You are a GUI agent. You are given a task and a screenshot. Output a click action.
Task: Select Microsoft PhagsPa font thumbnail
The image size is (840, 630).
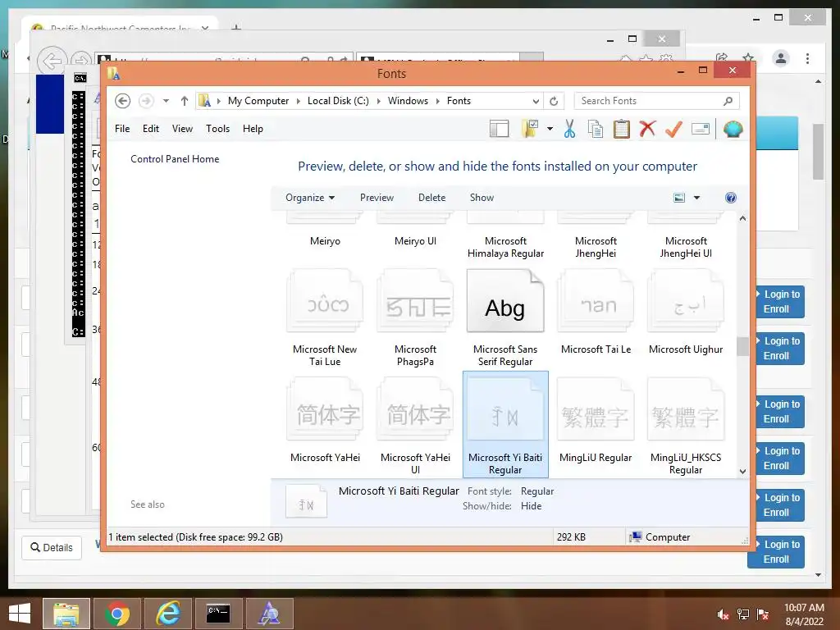click(x=415, y=300)
